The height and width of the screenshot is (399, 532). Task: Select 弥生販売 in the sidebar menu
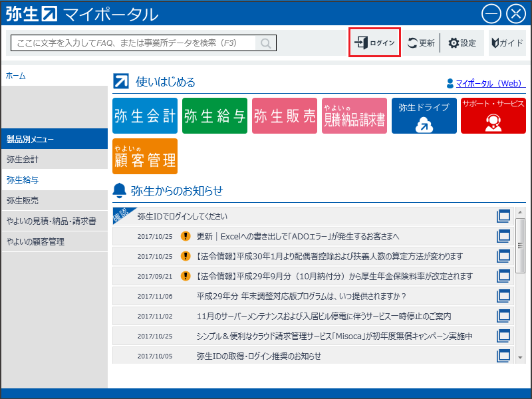(x=55, y=201)
